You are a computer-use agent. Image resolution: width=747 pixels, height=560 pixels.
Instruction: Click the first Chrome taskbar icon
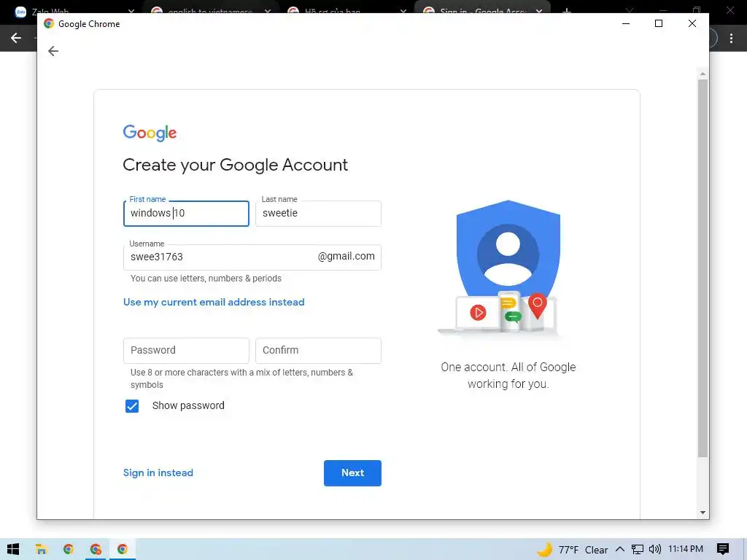[x=68, y=549]
